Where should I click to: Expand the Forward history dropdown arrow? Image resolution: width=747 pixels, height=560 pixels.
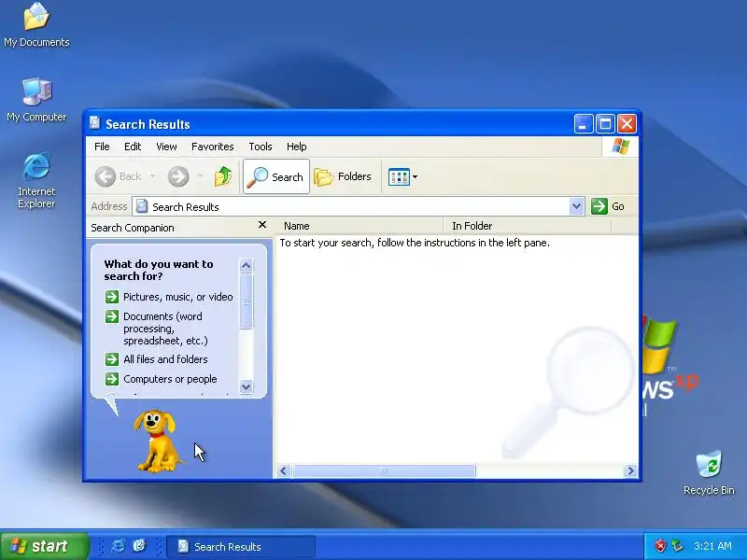(x=200, y=176)
